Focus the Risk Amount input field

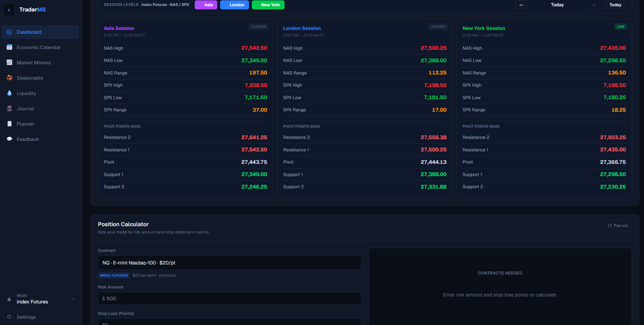[x=230, y=299]
